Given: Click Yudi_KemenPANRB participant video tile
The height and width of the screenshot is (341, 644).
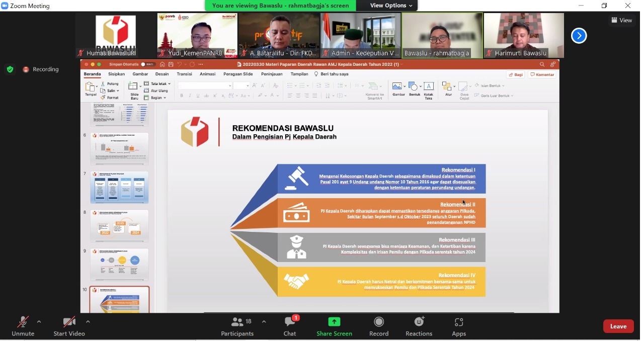Looking at the screenshot, I should coord(197,35).
